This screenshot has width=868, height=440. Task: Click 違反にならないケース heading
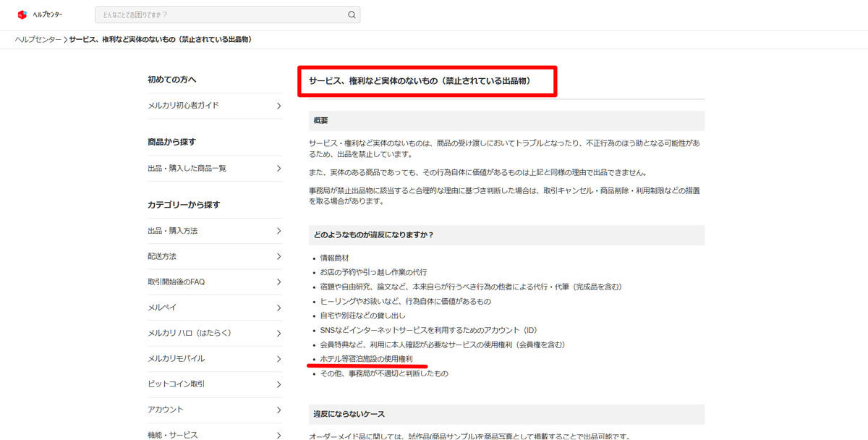pyautogui.click(x=349, y=414)
